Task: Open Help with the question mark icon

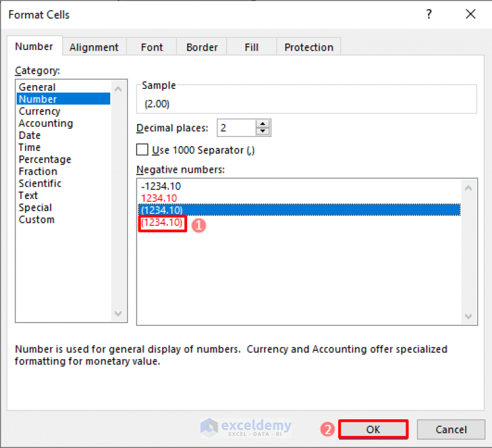Action: click(429, 14)
